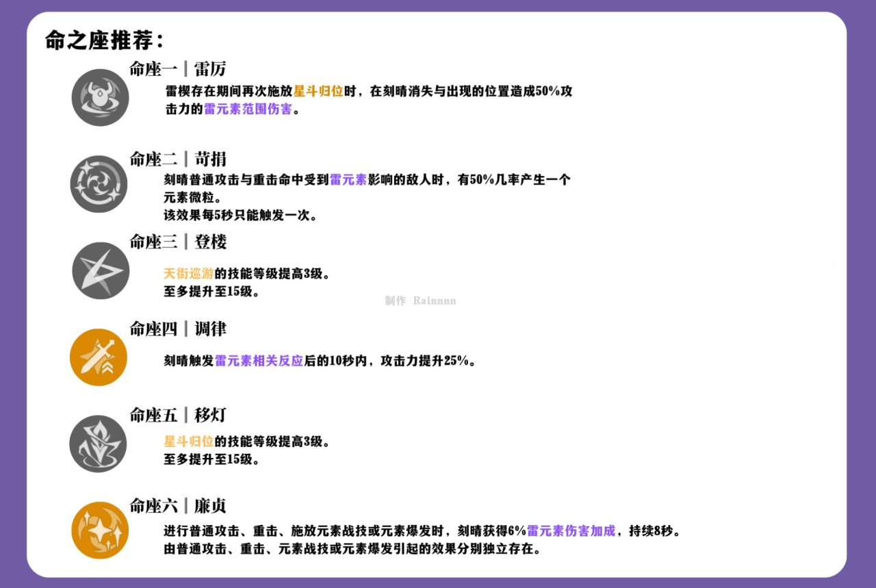
Task: Click line beginning 刻晴普通攻击与重击命中
Action: 367,180
